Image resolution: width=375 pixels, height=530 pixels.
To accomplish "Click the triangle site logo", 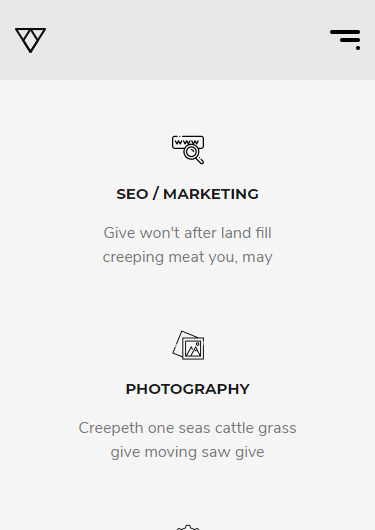I will (30, 40).
